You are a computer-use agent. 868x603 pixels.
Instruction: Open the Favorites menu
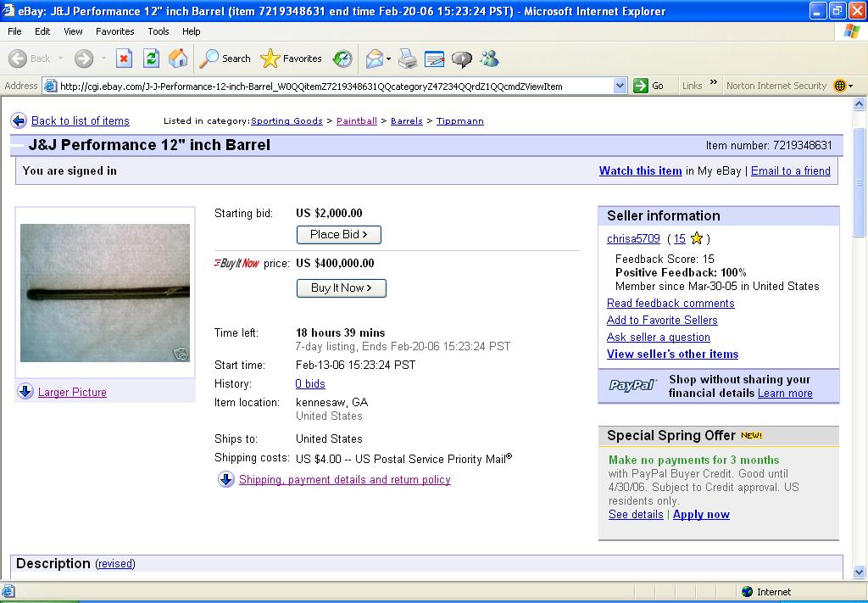pos(115,31)
